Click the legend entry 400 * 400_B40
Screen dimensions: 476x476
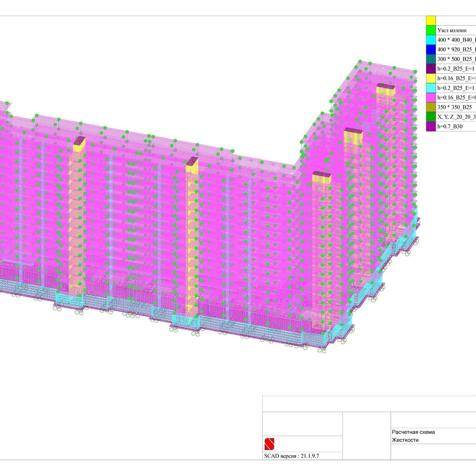pyautogui.click(x=456, y=40)
